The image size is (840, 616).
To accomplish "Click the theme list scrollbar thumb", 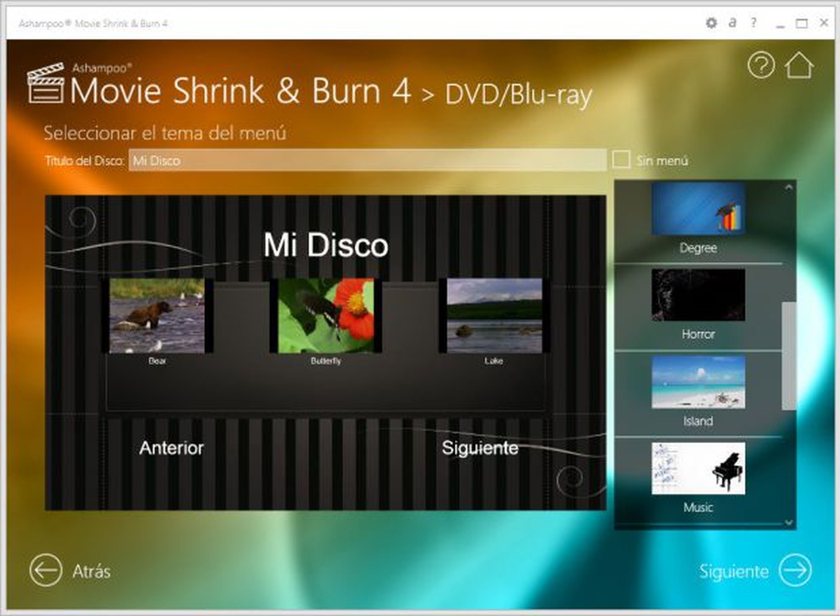I will coord(789,356).
